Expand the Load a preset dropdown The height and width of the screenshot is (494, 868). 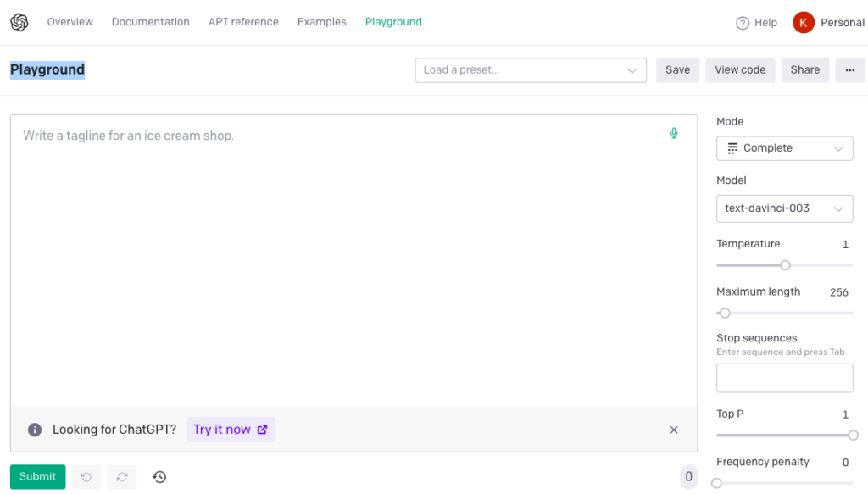tap(531, 70)
